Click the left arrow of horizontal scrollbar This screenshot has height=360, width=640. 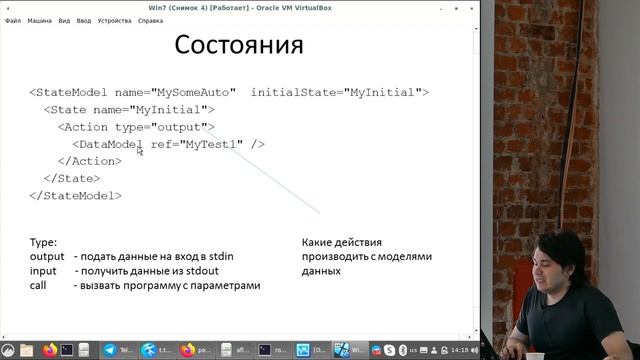pyautogui.click(x=4, y=338)
